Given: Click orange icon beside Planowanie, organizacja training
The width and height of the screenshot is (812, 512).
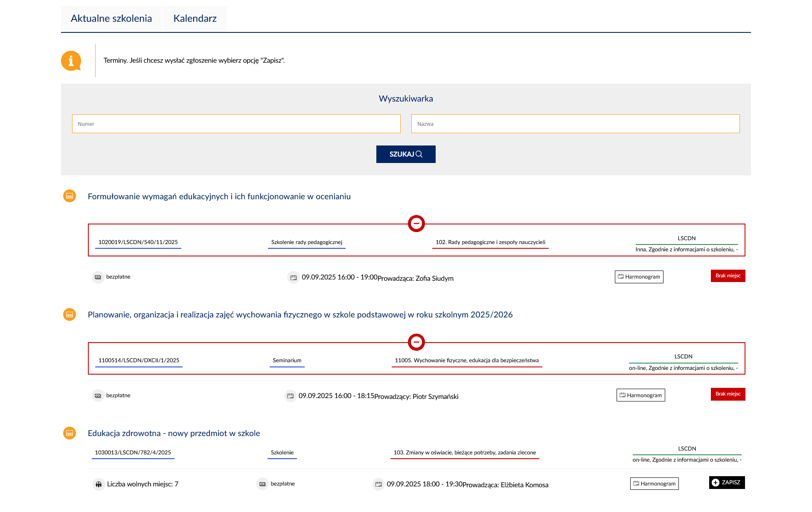Looking at the screenshot, I should click(70, 314).
